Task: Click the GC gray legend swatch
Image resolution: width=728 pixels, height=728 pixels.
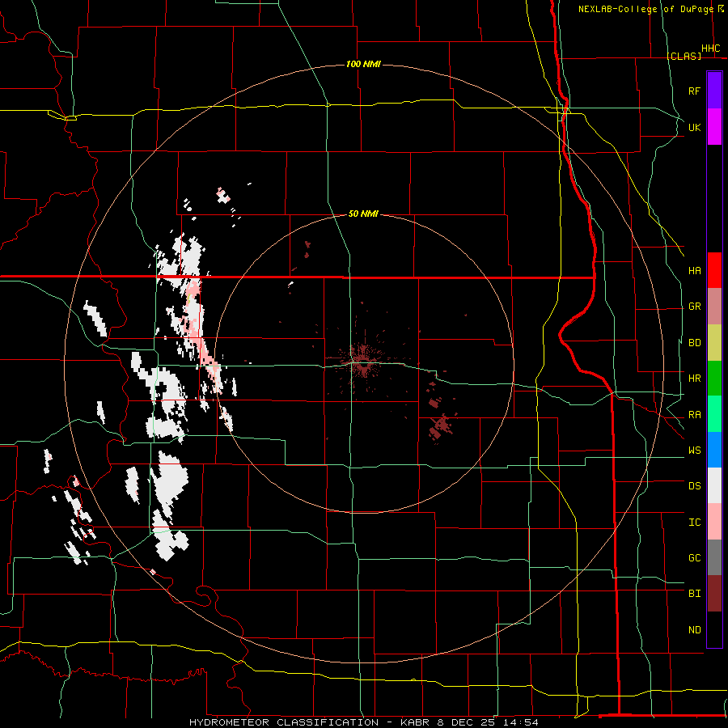Action: [x=714, y=557]
